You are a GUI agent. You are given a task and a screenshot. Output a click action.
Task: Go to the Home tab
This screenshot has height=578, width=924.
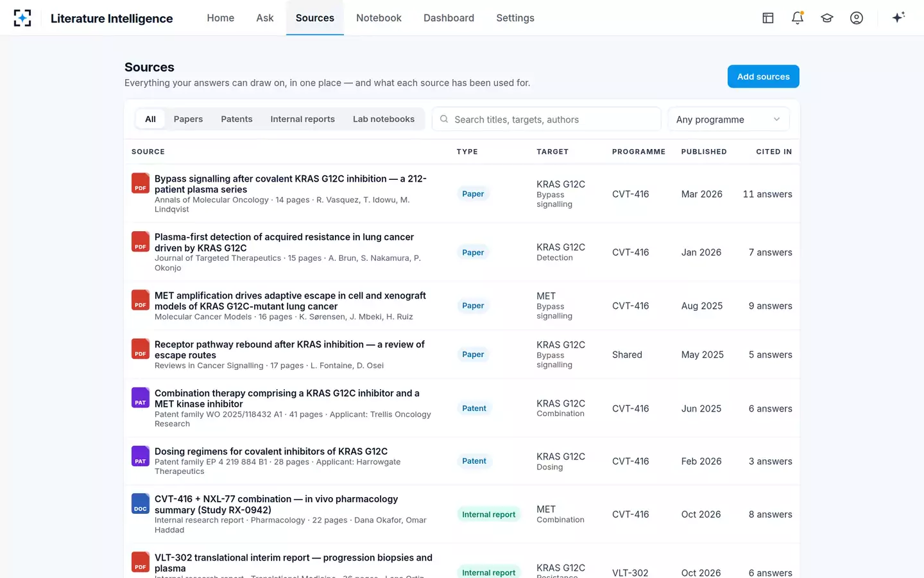click(220, 18)
